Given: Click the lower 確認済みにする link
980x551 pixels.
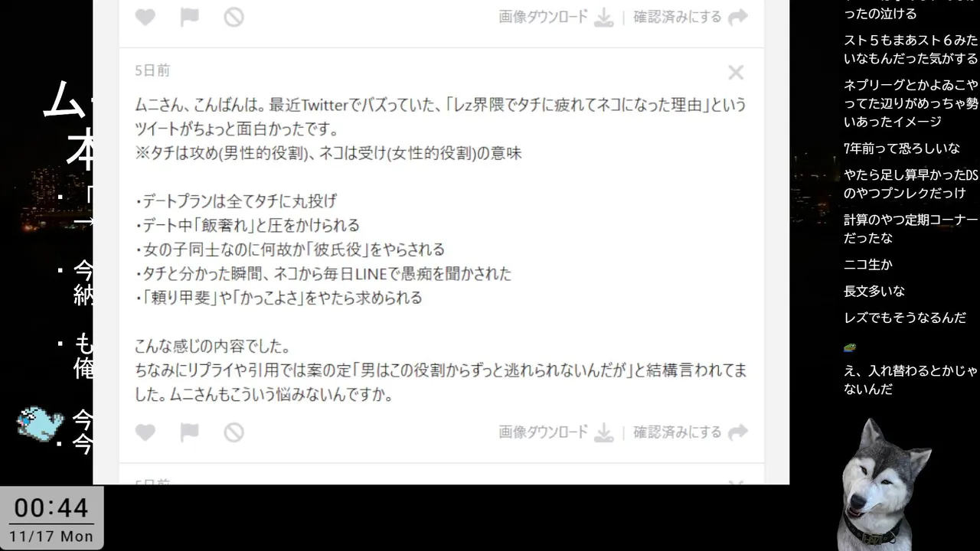Looking at the screenshot, I should pos(678,432).
